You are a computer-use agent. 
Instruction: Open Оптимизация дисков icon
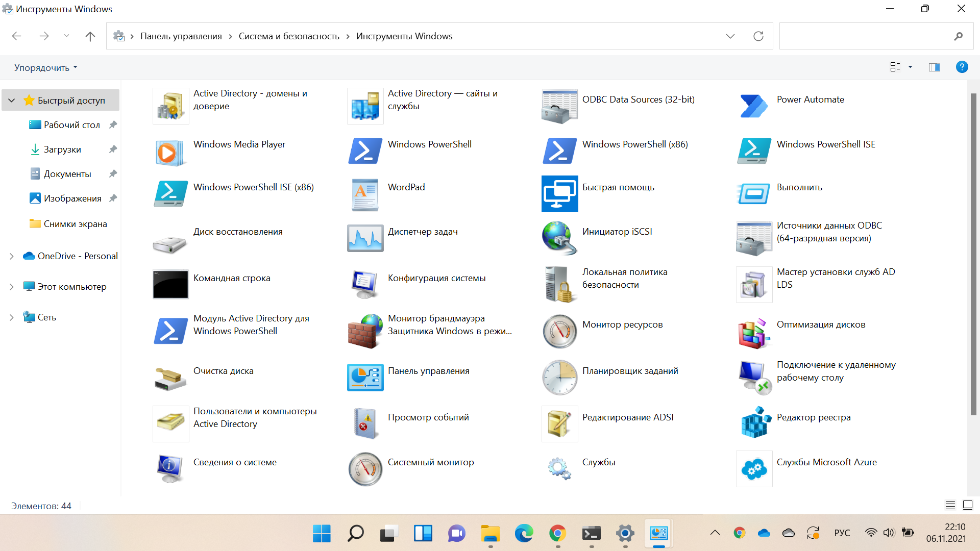point(754,334)
